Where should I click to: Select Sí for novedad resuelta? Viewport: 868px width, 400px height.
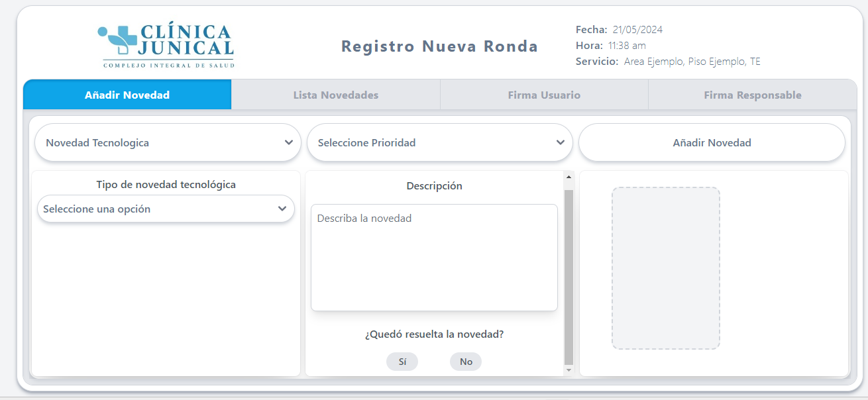tap(402, 362)
